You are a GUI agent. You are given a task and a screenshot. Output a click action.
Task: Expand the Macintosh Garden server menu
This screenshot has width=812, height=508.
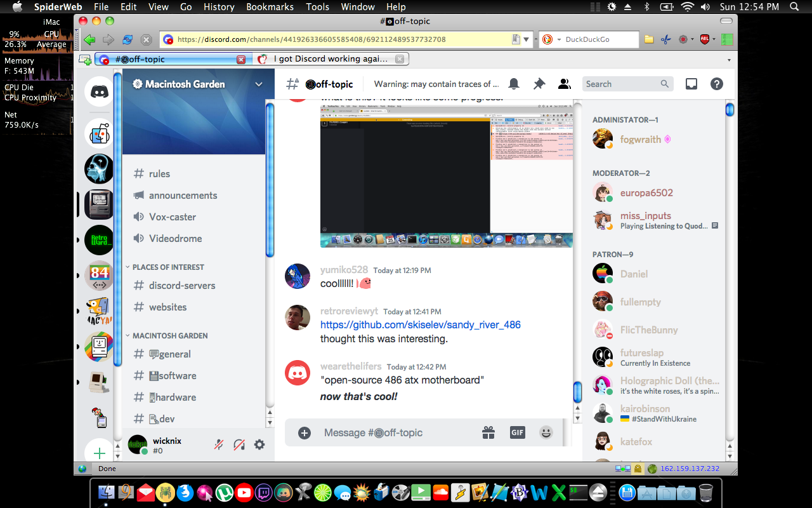(x=258, y=84)
